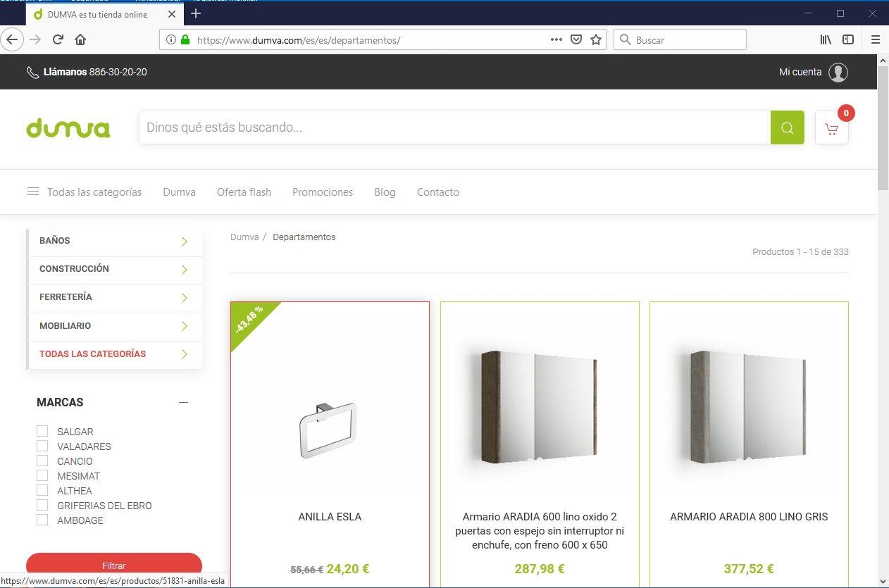Click the Dumva logo
This screenshot has height=588, width=889.
tap(68, 127)
